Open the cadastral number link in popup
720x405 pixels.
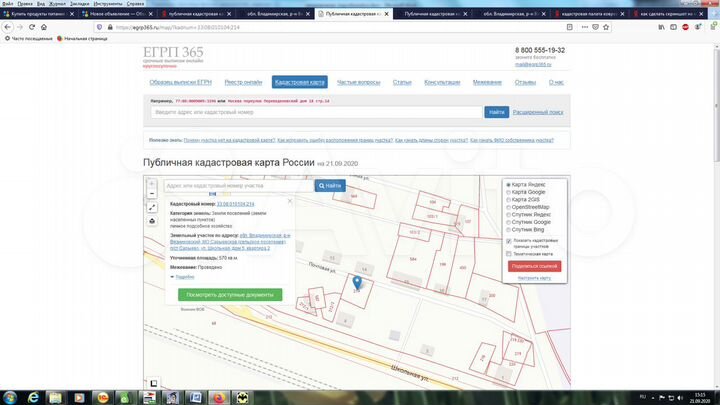point(235,204)
